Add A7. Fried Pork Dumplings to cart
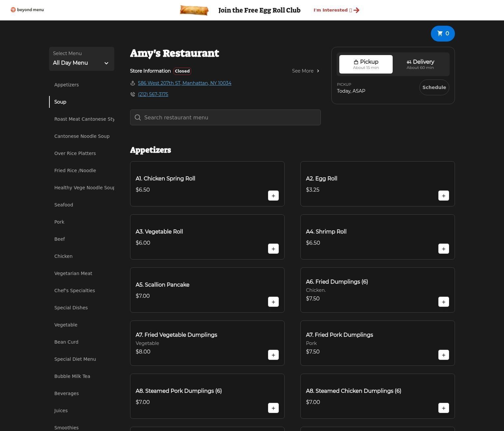Image resolution: width=504 pixels, height=431 pixels. coord(443,355)
